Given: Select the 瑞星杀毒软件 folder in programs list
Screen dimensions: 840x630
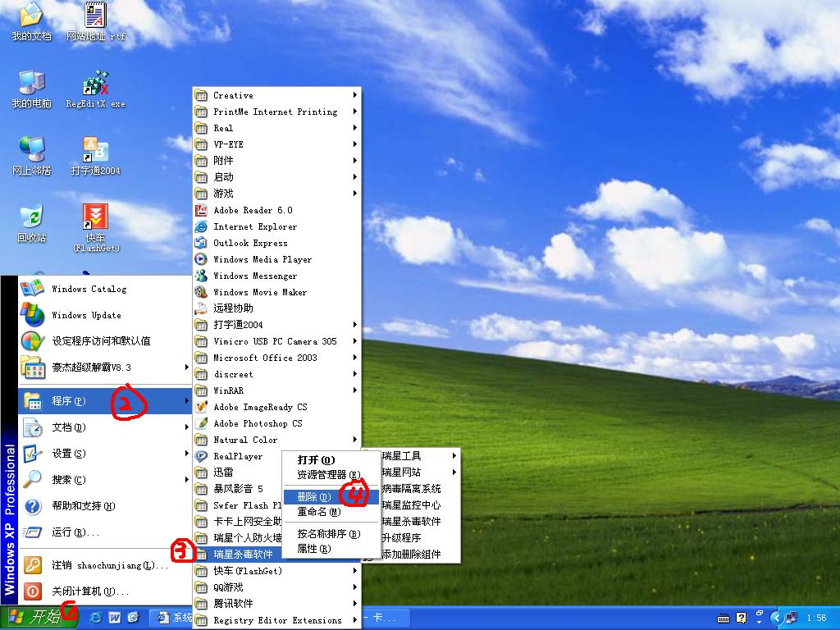Looking at the screenshot, I should coord(238,554).
